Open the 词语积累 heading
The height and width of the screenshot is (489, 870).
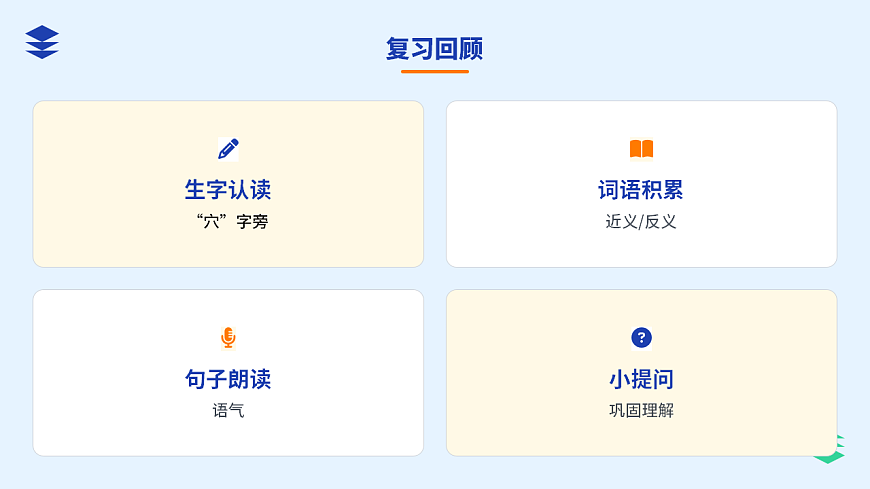pyautogui.click(x=641, y=190)
